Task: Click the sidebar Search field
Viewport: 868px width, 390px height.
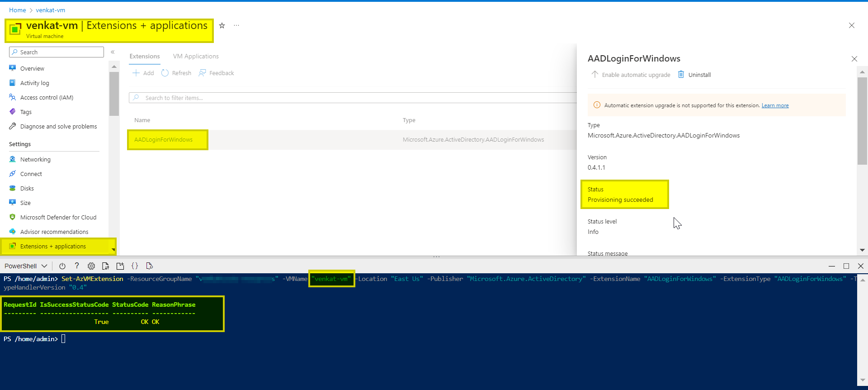Action: coord(57,52)
